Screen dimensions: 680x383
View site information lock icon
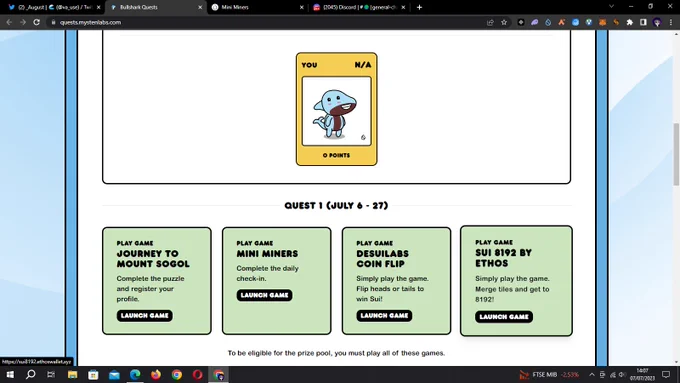(x=53, y=22)
